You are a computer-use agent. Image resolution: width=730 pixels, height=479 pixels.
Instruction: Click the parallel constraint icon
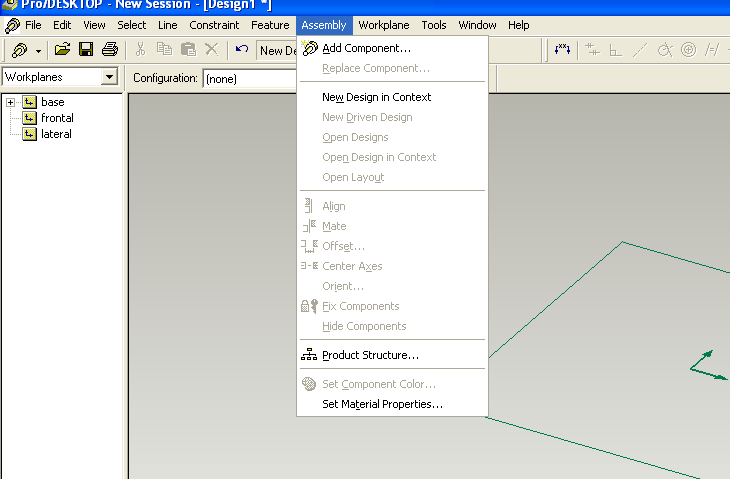click(x=712, y=50)
